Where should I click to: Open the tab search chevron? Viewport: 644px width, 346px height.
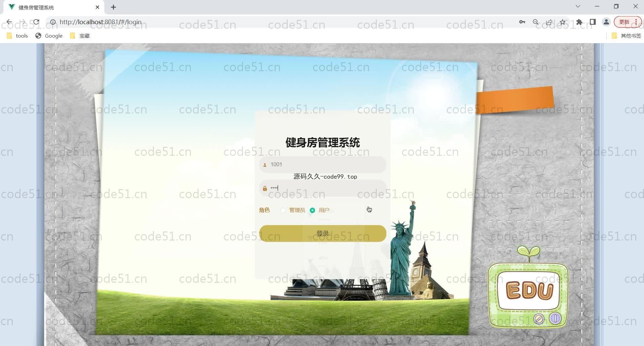pos(578,6)
